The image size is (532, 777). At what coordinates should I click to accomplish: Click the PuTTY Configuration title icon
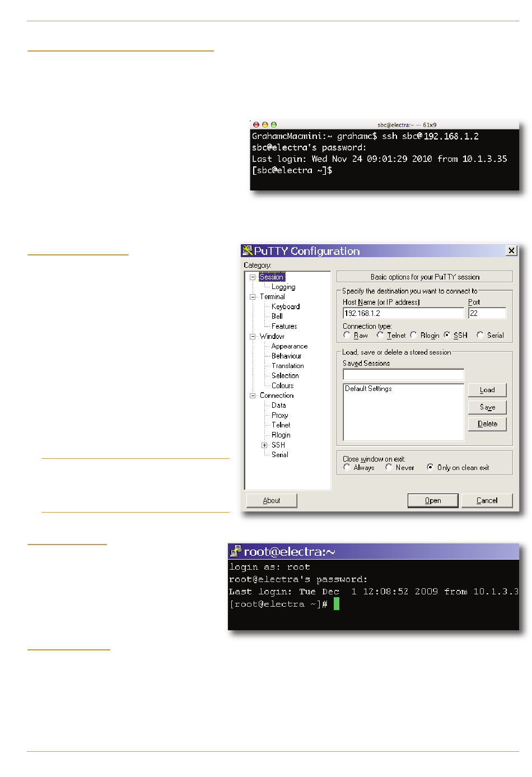click(x=248, y=251)
